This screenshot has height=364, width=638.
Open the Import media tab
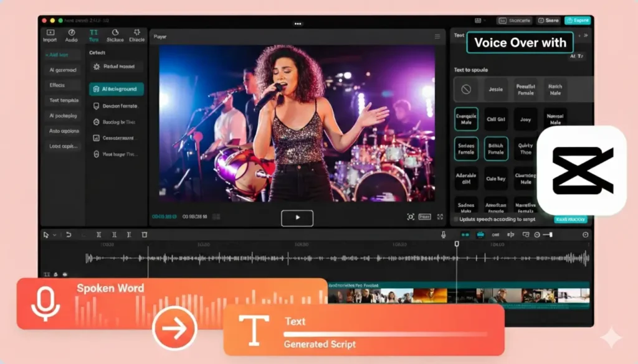pos(50,35)
